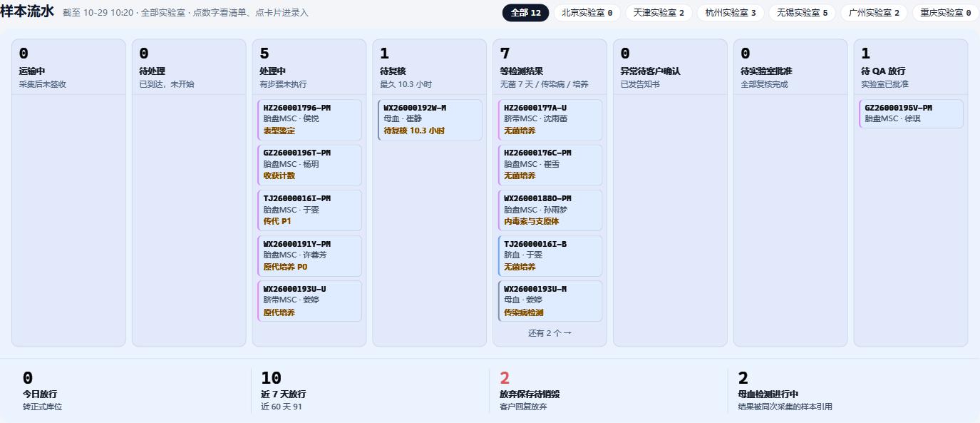View the 近 7 天放行 statistic

tap(371, 391)
